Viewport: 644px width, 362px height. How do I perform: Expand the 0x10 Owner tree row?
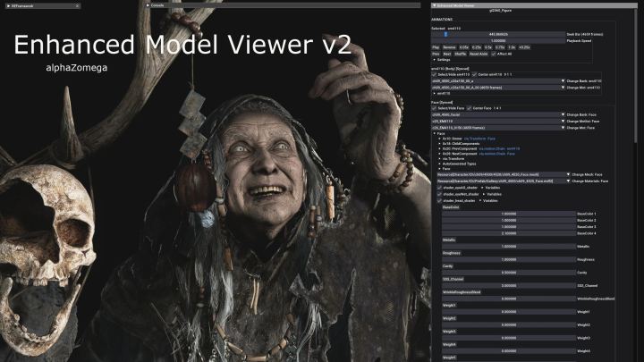(x=439, y=139)
